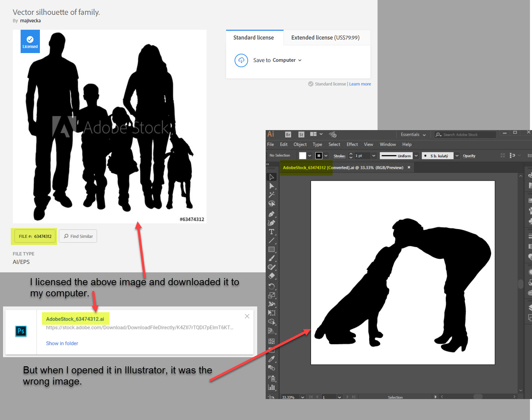Select the Mesh tool
The width and height of the screenshot is (532, 420).
pyautogui.click(x=271, y=341)
